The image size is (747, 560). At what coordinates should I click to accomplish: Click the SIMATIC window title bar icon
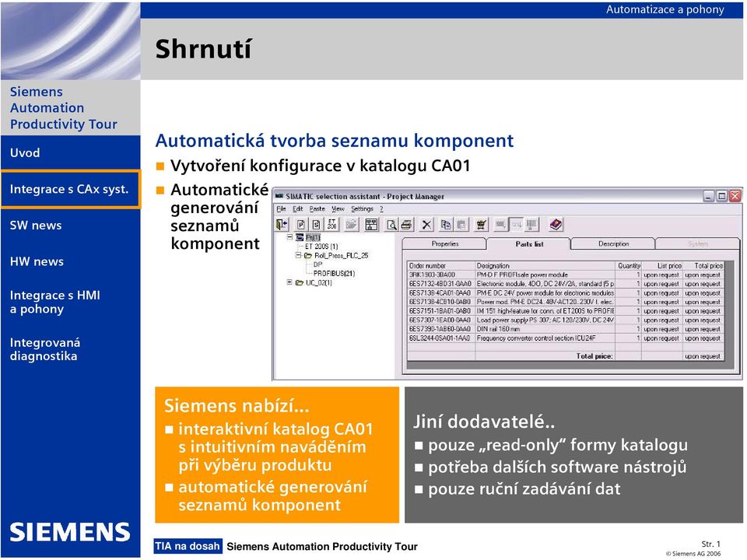click(x=279, y=196)
